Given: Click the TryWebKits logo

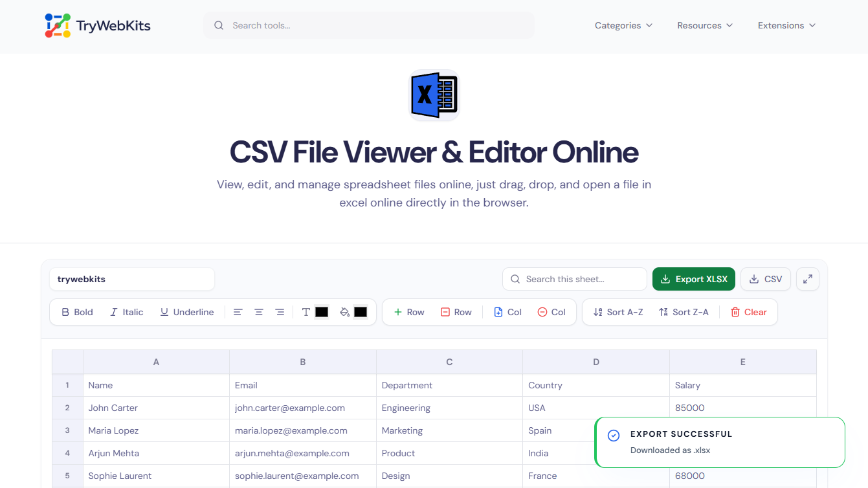Looking at the screenshot, I should [97, 25].
